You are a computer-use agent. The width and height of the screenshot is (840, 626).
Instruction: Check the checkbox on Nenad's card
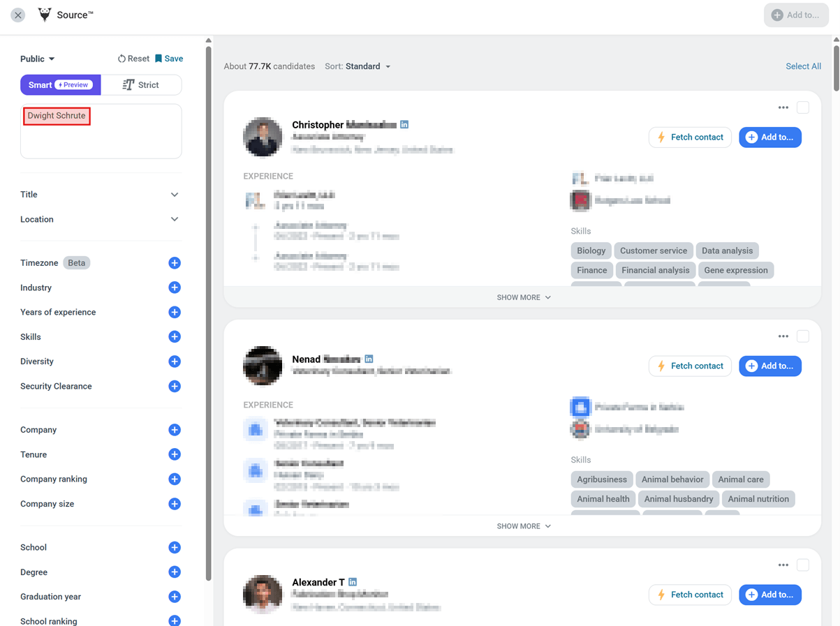(802, 336)
